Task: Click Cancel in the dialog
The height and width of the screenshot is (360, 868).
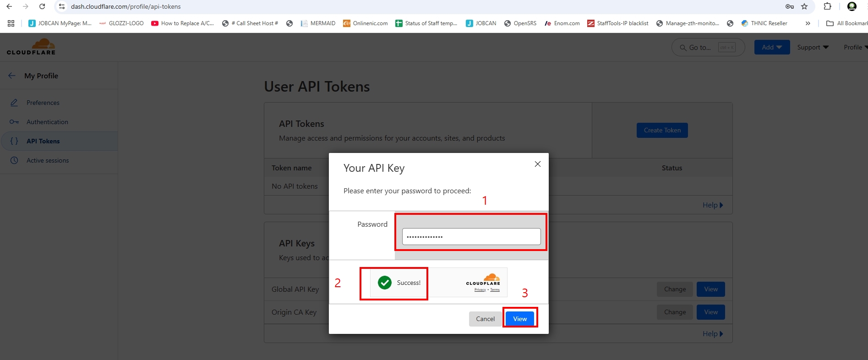Action: click(x=485, y=319)
